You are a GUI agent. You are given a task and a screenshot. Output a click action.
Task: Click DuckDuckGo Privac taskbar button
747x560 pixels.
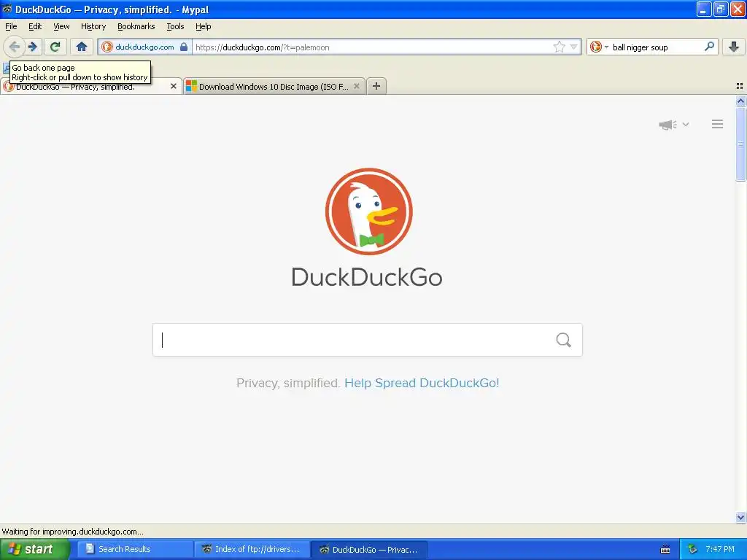pyautogui.click(x=368, y=549)
